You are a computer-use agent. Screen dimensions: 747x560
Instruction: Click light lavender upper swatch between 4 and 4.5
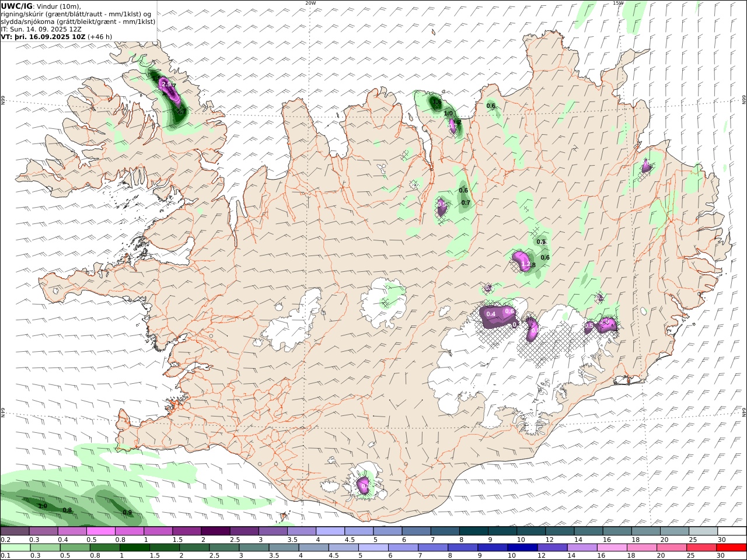click(x=330, y=531)
